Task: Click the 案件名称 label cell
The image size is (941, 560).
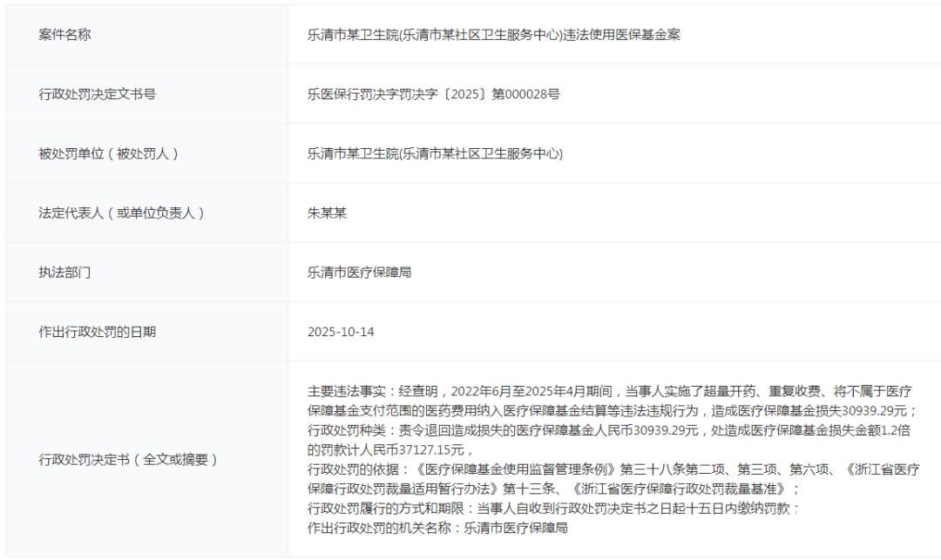Action: [x=65, y=35]
